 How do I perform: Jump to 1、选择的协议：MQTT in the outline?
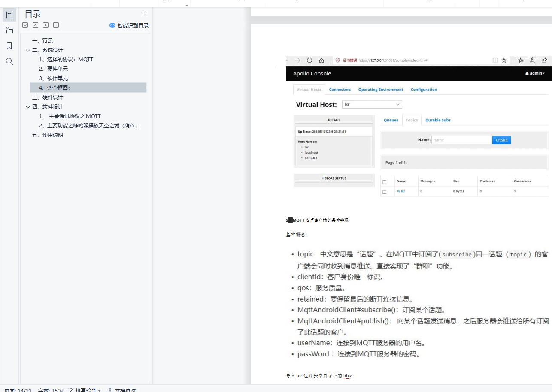pyautogui.click(x=66, y=60)
